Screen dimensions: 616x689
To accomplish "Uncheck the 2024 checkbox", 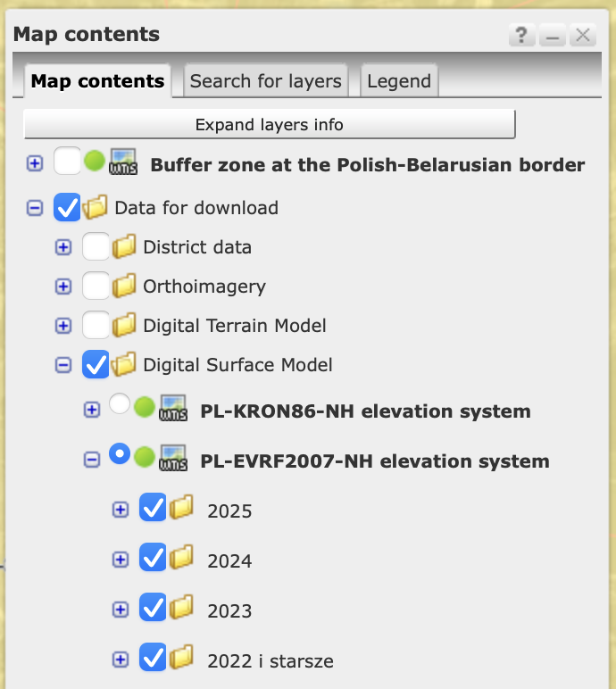I will click(153, 557).
